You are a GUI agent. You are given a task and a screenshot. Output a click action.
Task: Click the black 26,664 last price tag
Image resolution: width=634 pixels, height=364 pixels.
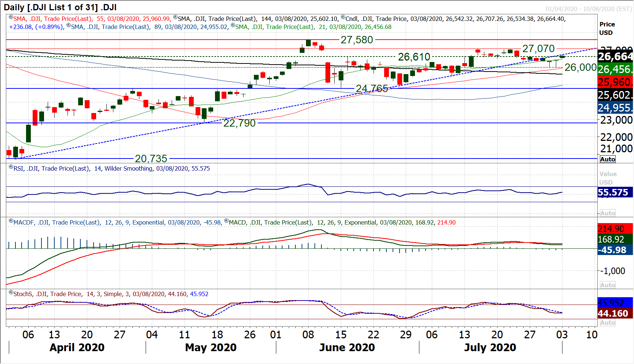[x=615, y=56]
